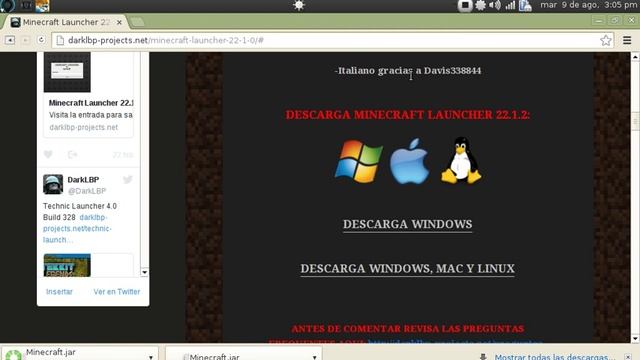Click Italiano gracias a Davis338844 text

click(x=408, y=71)
